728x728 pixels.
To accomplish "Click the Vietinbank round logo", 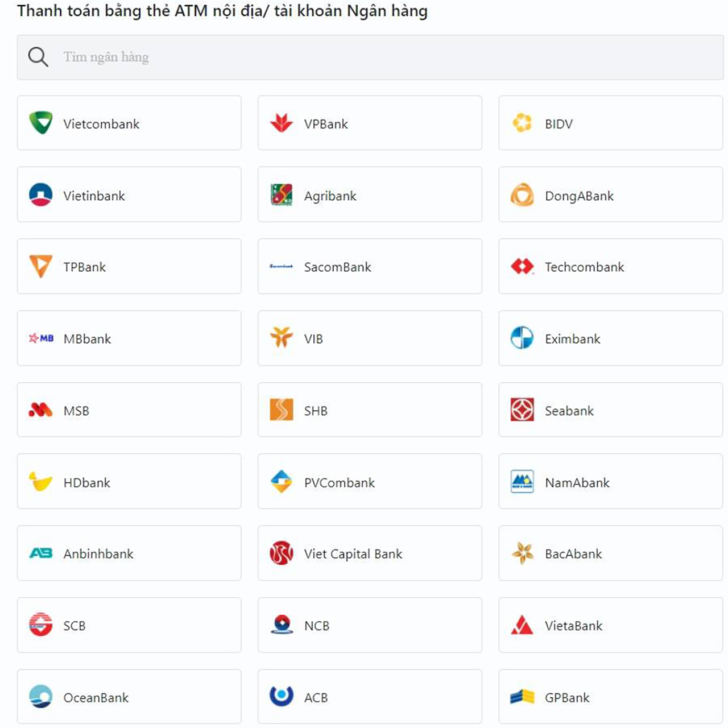I will [41, 195].
